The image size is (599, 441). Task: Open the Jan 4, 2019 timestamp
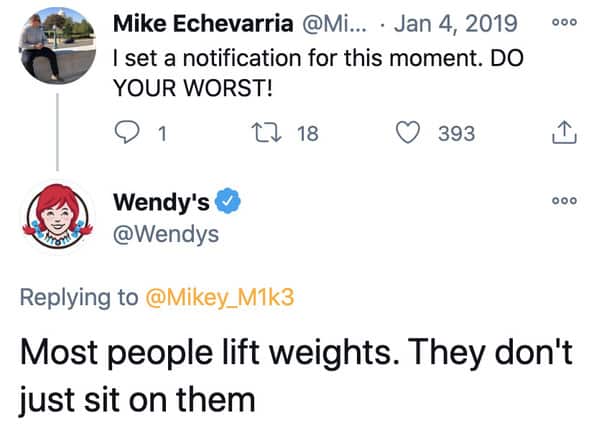point(456,23)
